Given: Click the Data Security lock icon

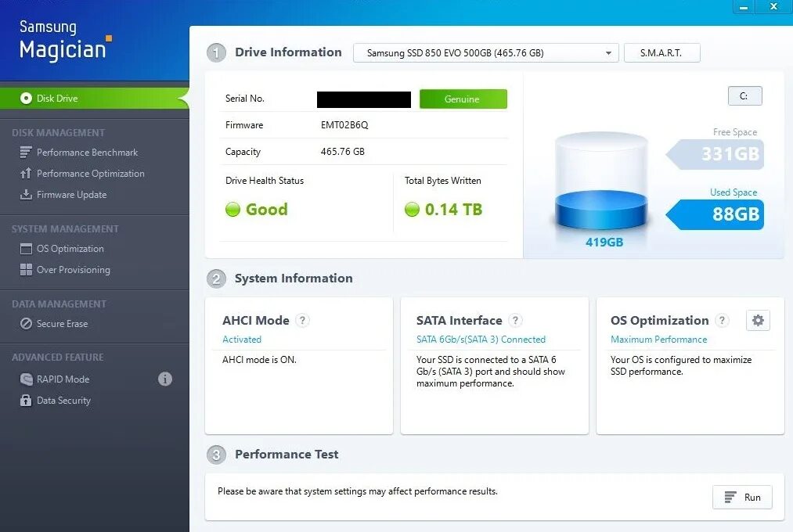Looking at the screenshot, I should point(26,400).
